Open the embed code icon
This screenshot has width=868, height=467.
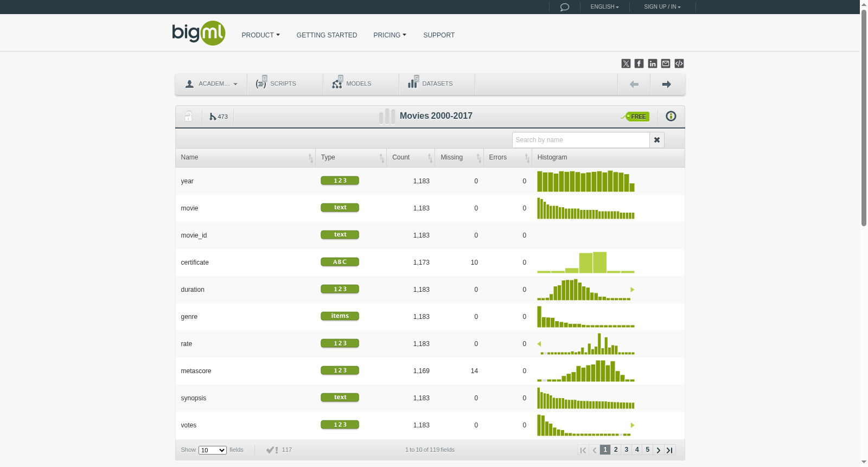(679, 63)
